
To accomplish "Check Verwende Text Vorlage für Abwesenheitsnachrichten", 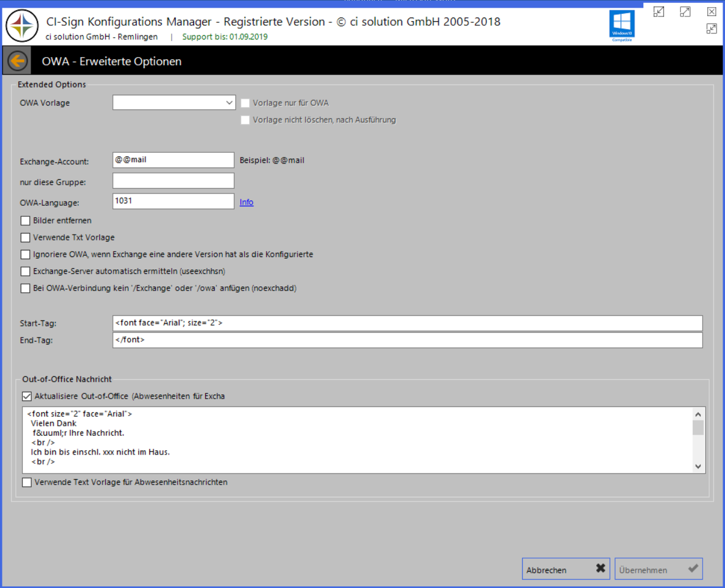I will [x=26, y=482].
